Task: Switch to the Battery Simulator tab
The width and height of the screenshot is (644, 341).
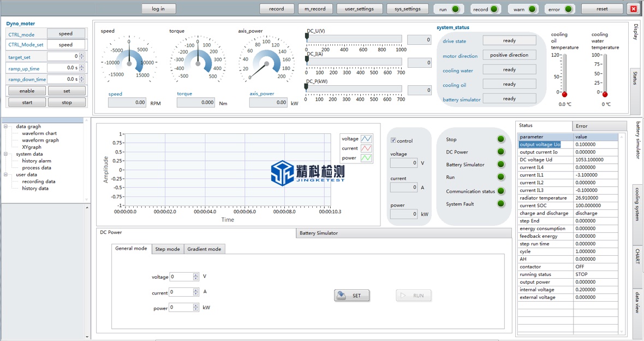Action: [x=319, y=233]
